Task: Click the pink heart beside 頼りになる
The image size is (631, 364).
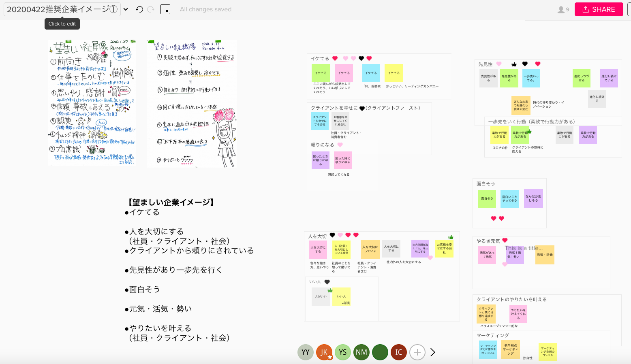Action: 340,145
